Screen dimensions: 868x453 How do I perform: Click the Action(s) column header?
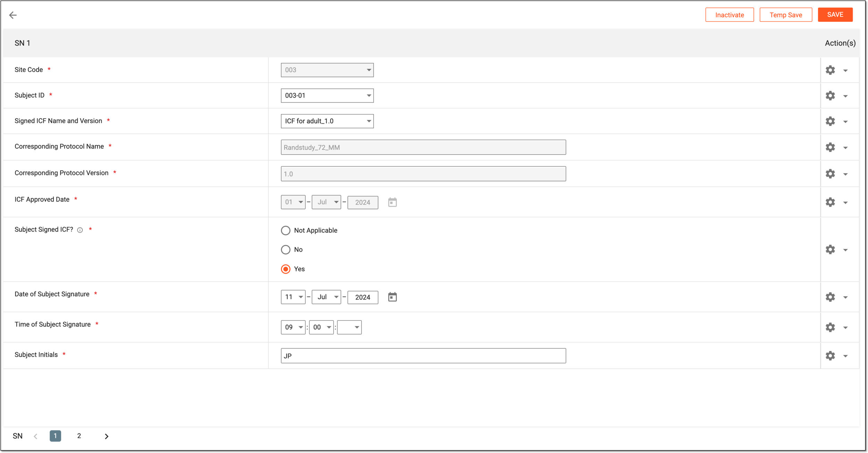pyautogui.click(x=840, y=43)
